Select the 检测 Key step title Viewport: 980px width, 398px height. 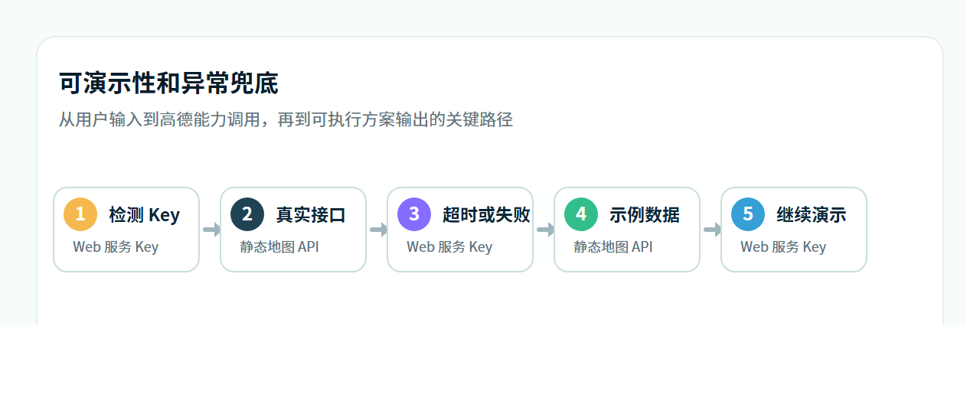[144, 215]
